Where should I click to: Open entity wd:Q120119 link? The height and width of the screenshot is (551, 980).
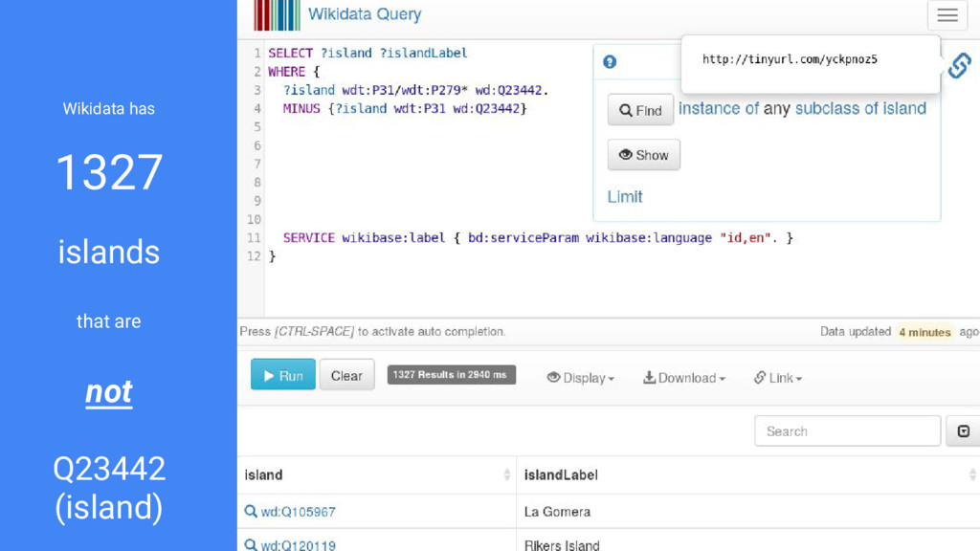tap(299, 544)
